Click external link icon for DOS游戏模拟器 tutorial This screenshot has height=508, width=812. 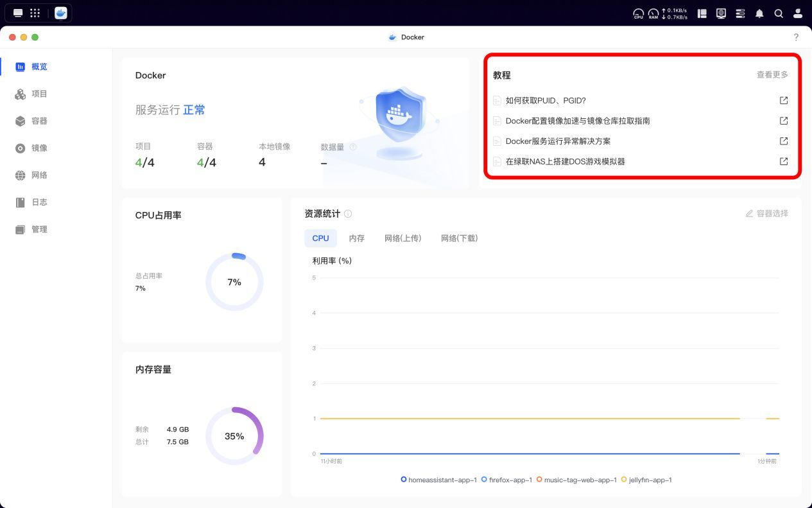click(x=784, y=161)
